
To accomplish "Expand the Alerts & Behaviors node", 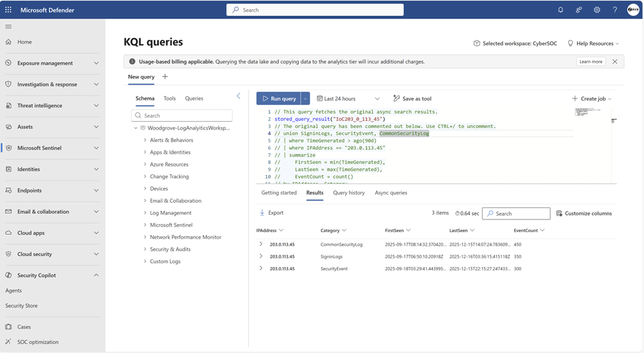I will pyautogui.click(x=145, y=140).
